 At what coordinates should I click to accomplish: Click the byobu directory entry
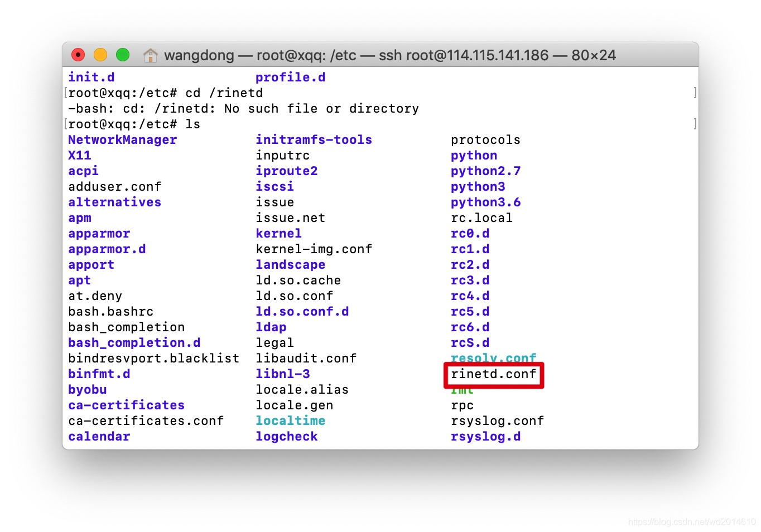88,390
